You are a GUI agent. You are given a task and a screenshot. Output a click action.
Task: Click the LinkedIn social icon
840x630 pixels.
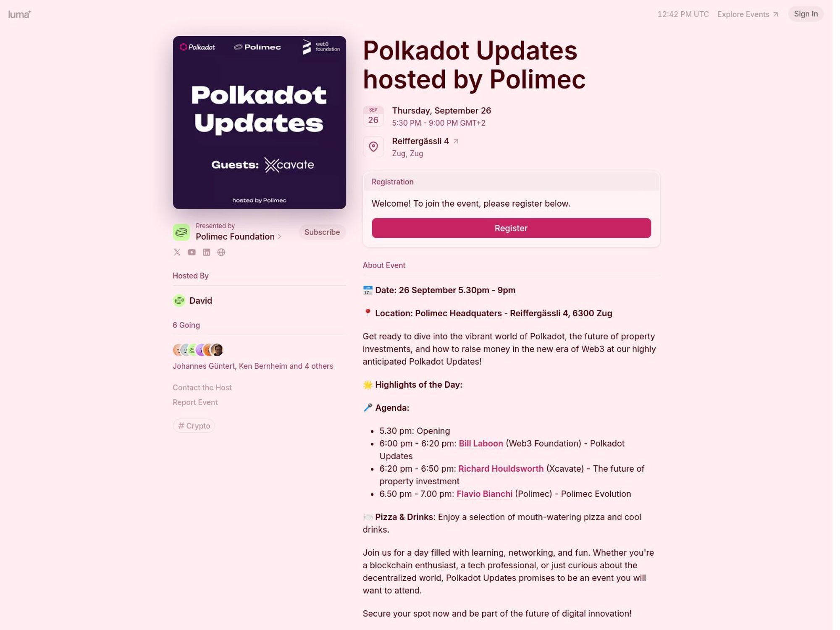coord(206,252)
